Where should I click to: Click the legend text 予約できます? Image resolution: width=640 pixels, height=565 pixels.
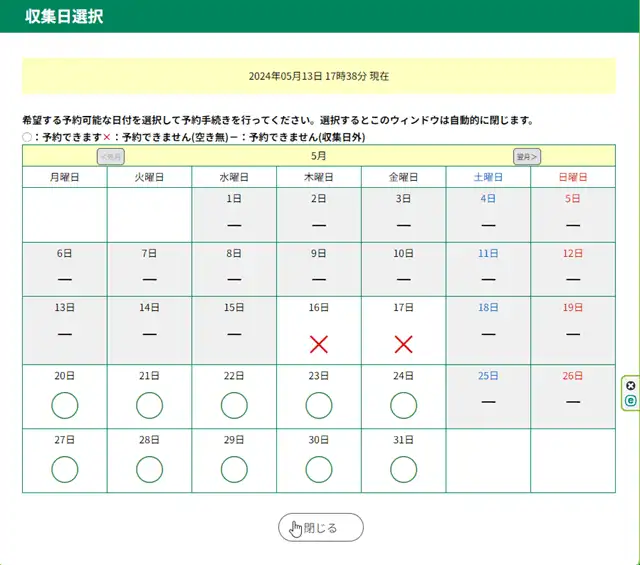[72, 138]
